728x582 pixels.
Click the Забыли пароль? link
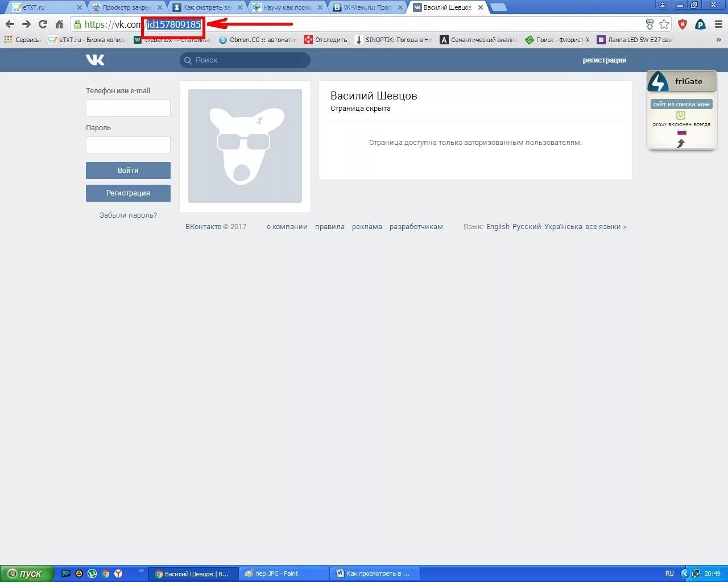pyautogui.click(x=128, y=215)
